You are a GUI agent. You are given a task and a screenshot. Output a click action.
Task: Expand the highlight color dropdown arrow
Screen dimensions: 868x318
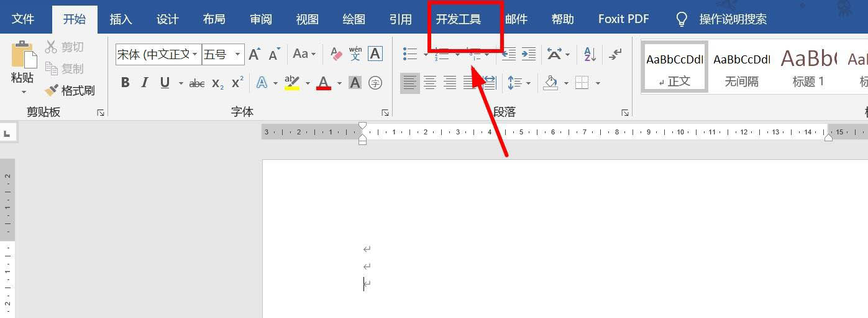(x=307, y=83)
